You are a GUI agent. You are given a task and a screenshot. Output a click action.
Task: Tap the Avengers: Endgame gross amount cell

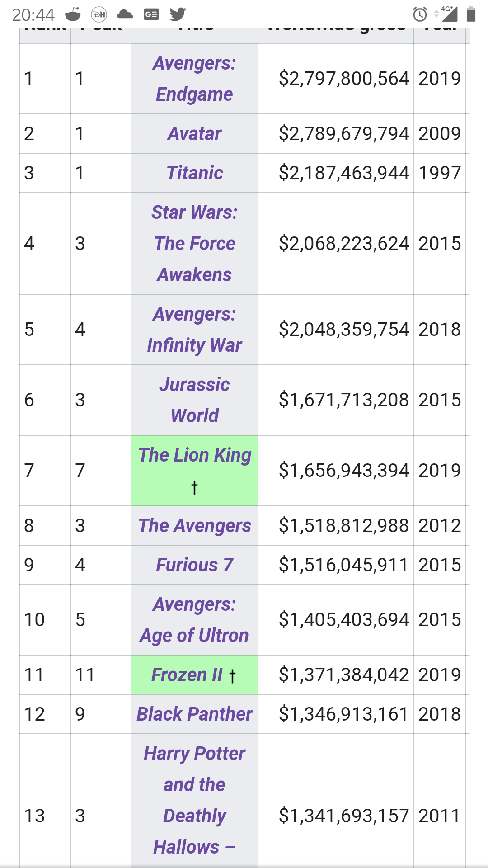[x=343, y=79]
